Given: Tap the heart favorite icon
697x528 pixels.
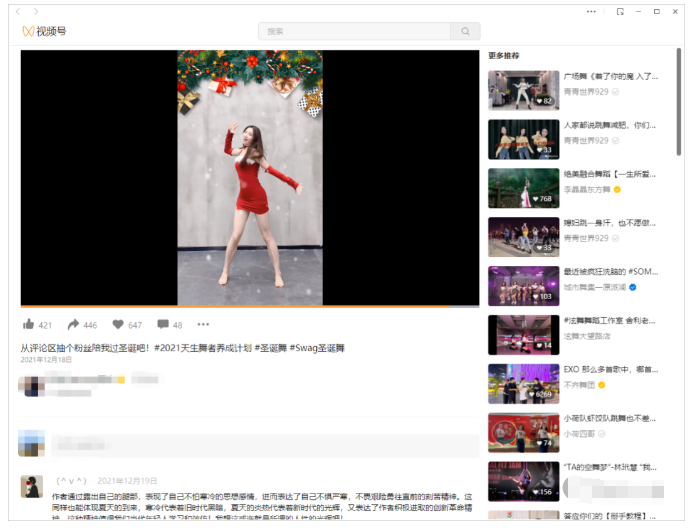Looking at the screenshot, I should (x=118, y=325).
